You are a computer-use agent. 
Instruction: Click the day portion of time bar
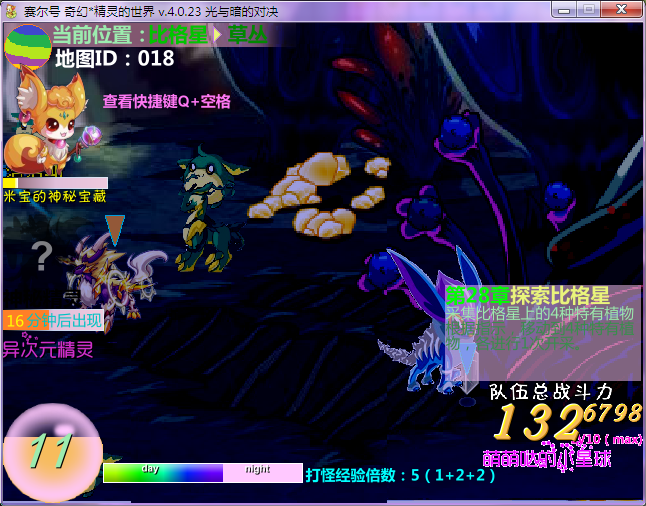(163, 473)
